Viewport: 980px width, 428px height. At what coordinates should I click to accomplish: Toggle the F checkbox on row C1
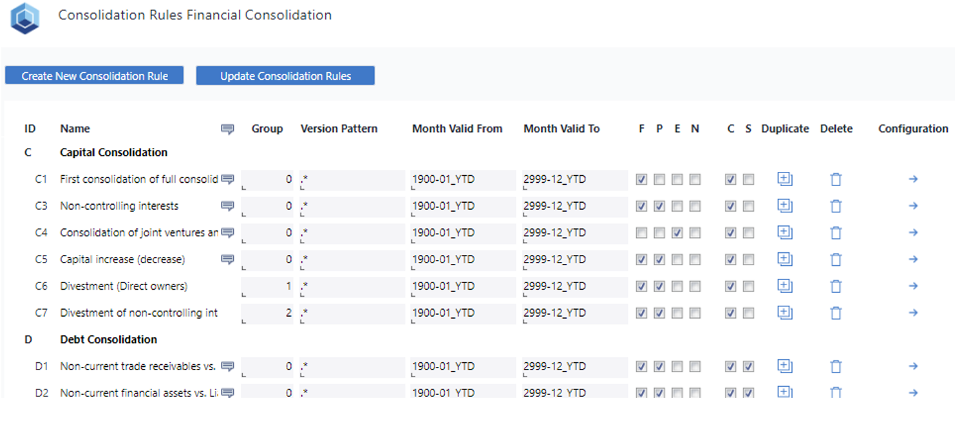coord(641,179)
